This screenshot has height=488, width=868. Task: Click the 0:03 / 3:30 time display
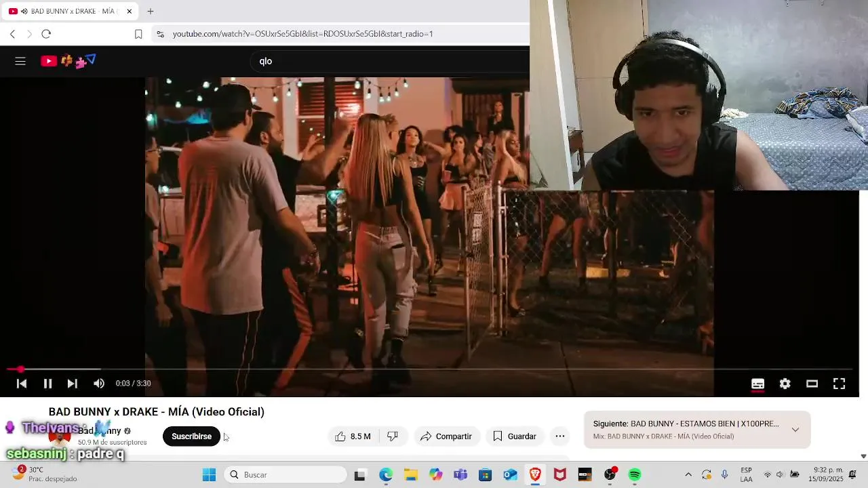133,384
